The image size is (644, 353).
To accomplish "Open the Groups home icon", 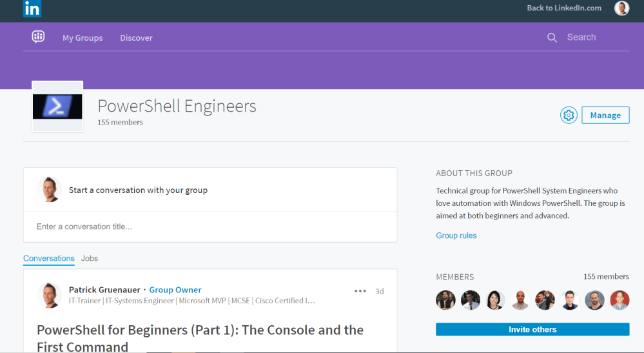I will [x=38, y=37].
